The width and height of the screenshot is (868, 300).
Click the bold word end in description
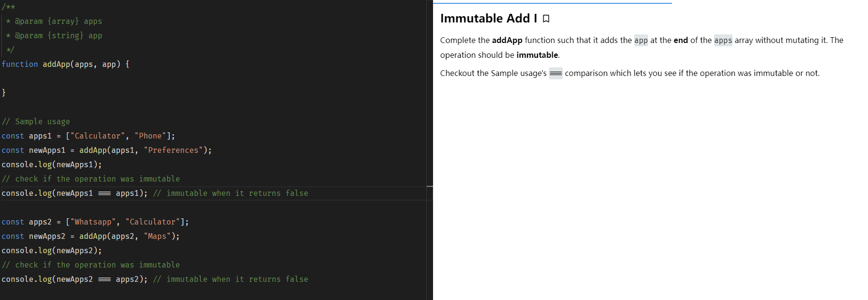681,40
